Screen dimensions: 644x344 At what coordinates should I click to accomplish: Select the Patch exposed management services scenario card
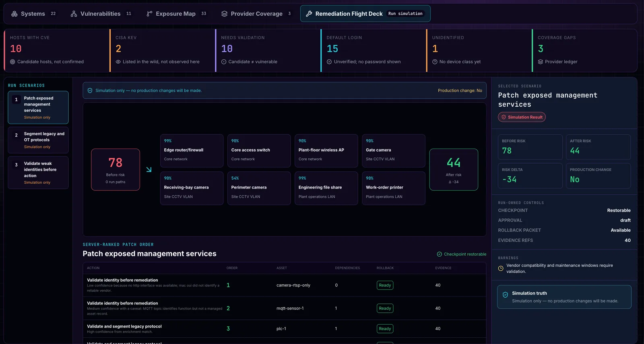coord(38,108)
